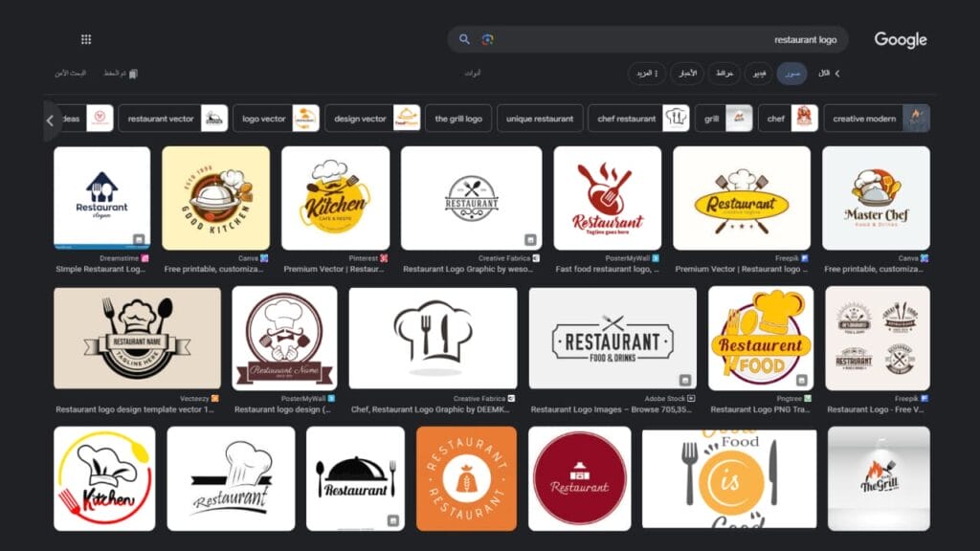The height and width of the screenshot is (551, 980).
Task: Filter by the 'creative modern' chip
Action: [x=877, y=119]
